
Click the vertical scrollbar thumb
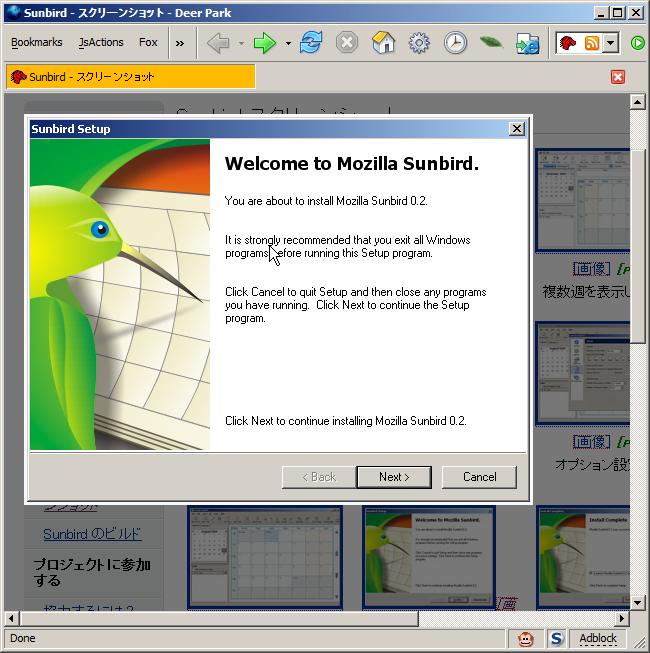[638, 246]
